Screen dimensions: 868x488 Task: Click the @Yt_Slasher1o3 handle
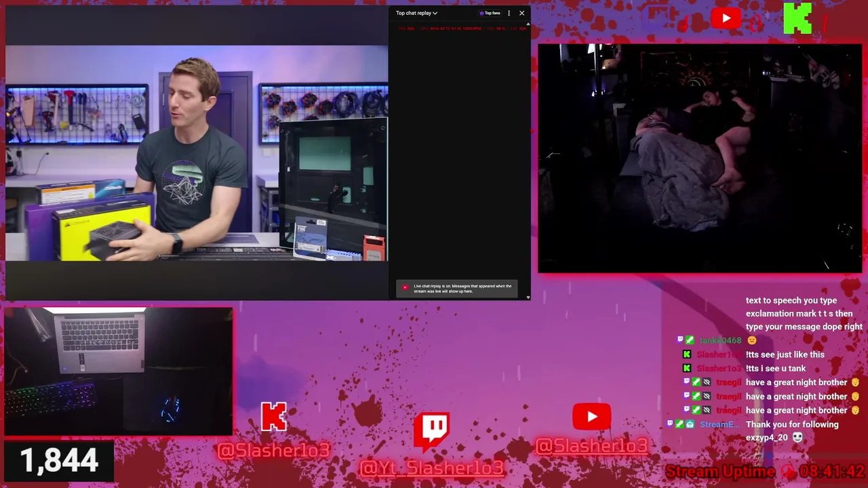pyautogui.click(x=432, y=468)
